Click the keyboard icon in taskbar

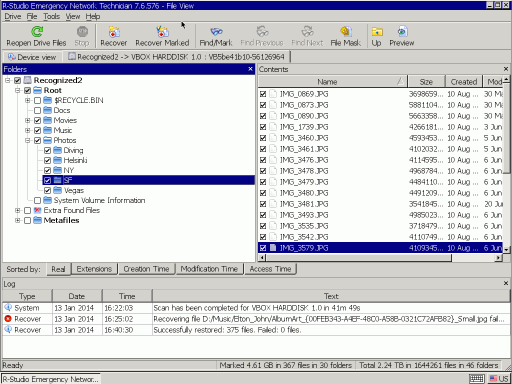pyautogui.click(x=477, y=379)
